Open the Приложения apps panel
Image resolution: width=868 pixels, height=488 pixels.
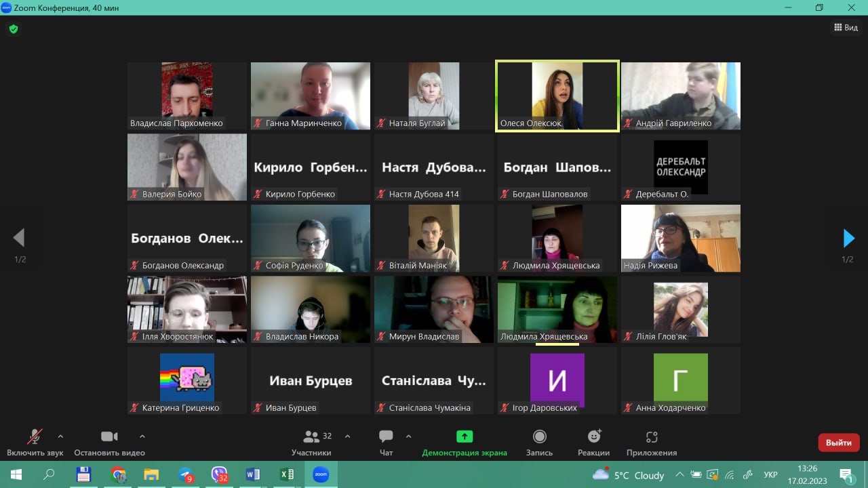(651, 437)
